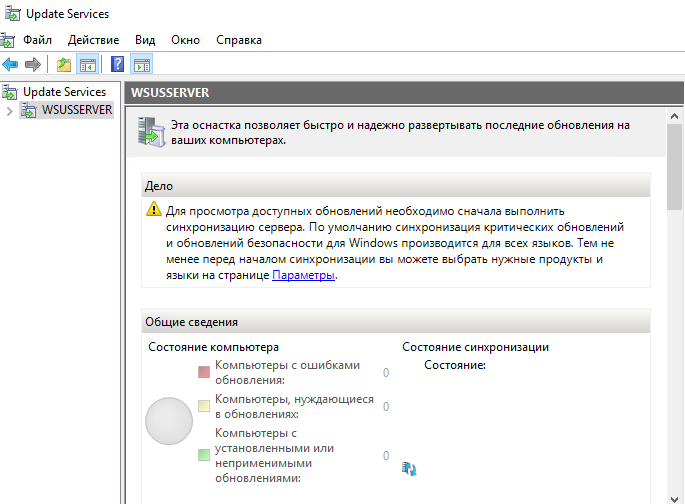Click the zero count for computers with errors

[x=386, y=372]
